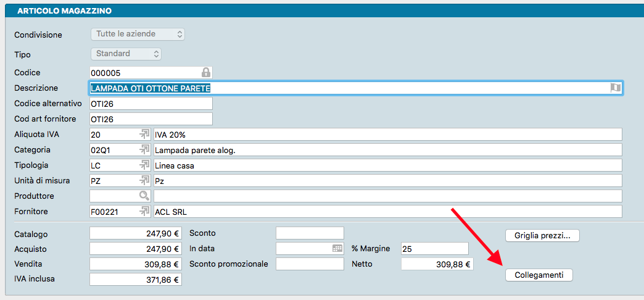Click the Catalogo price field
The width and height of the screenshot is (644, 300).
(136, 233)
